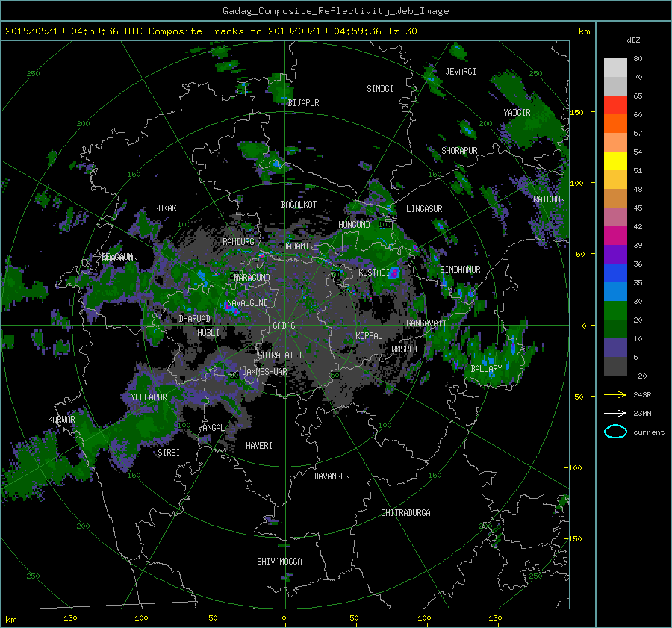Click the -150 bottom axis tick label
Screen dimensions: 672x628
point(68,618)
